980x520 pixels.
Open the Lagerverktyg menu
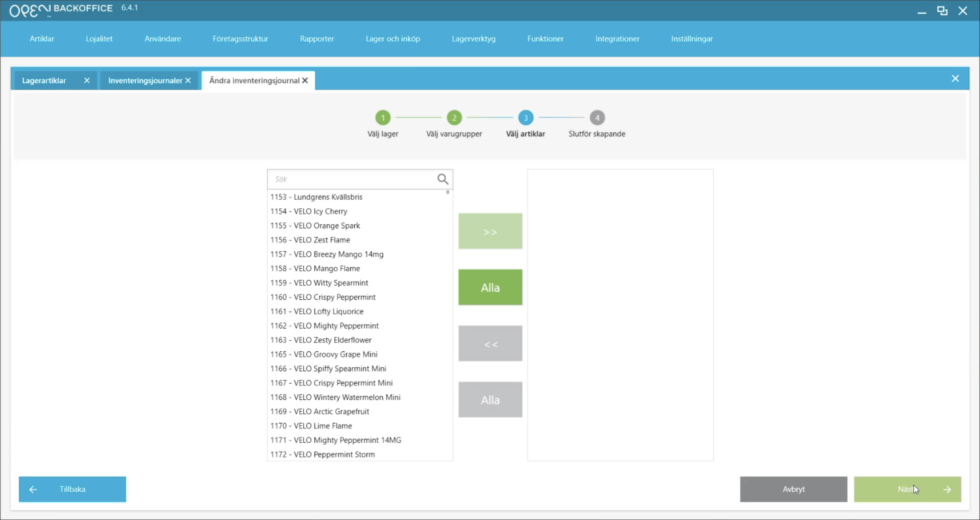click(473, 38)
